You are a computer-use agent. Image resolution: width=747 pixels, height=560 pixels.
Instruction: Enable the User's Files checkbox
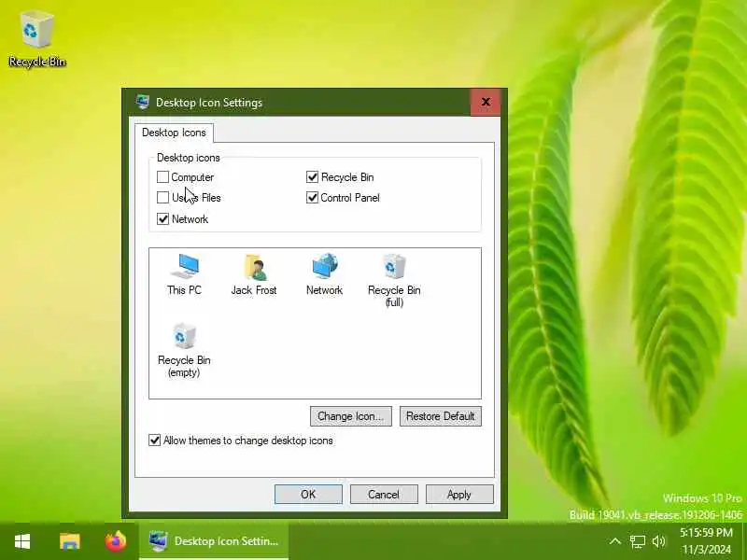coord(162,198)
